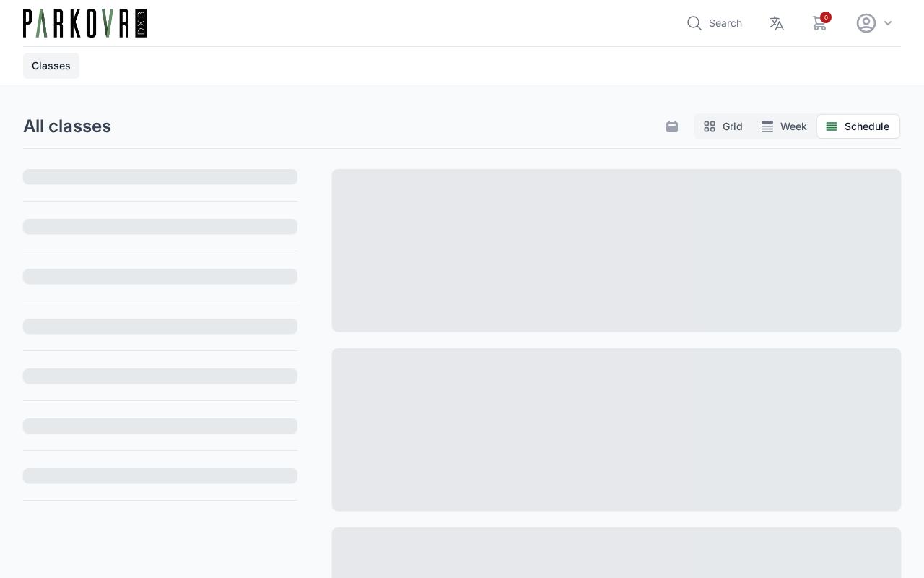Switch to Schedule view
Screen dimensions: 924x578
point(858,126)
